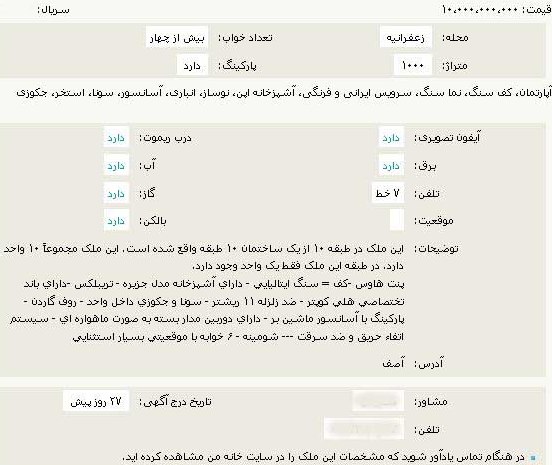Select the neighborhood field showing زعفرانیه
This screenshot has height=465, width=552.
[x=406, y=37]
